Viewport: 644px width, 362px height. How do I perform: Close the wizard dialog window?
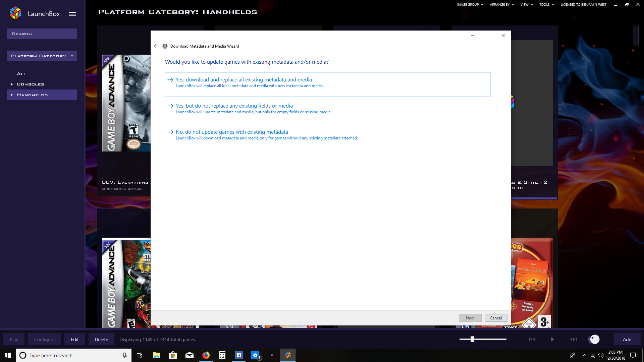pyautogui.click(x=503, y=36)
